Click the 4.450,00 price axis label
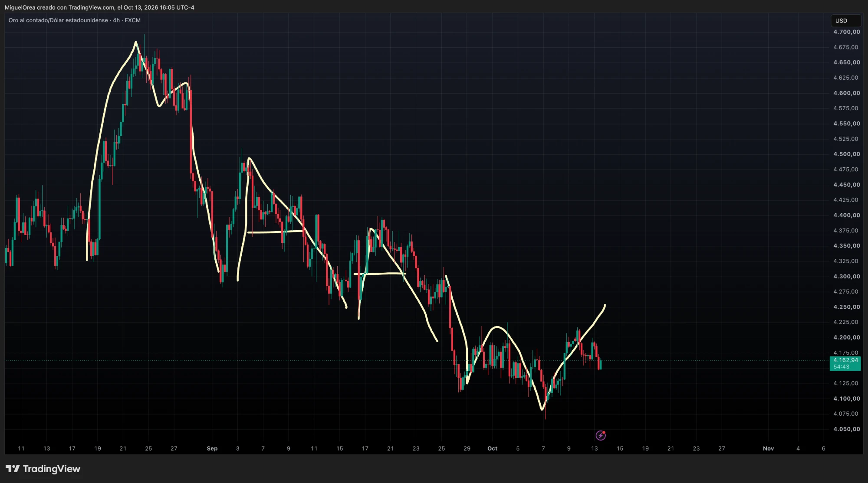The image size is (868, 483). click(846, 185)
